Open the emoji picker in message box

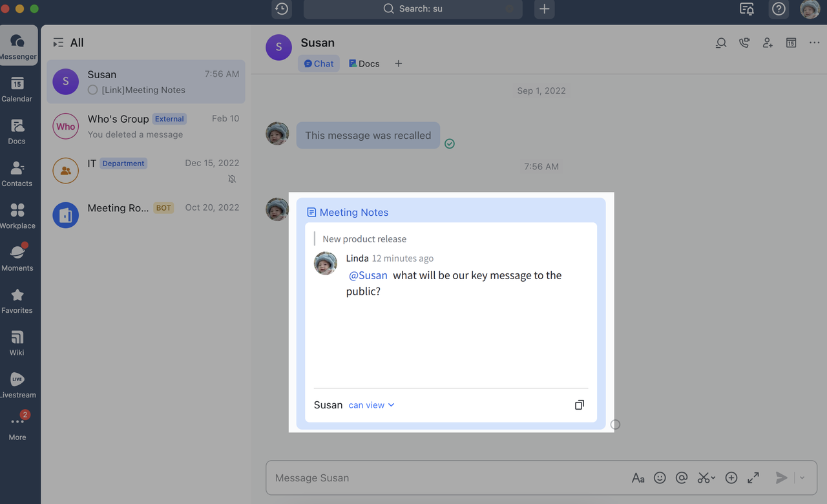point(660,478)
